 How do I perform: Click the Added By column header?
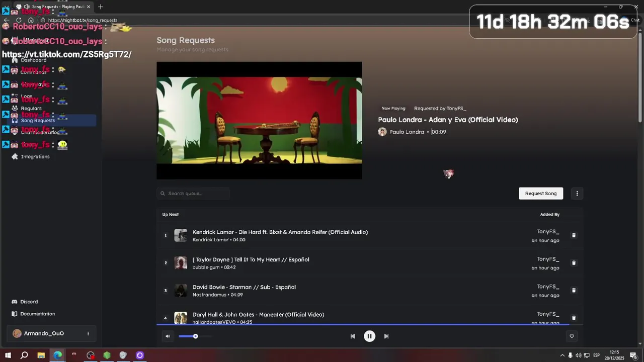point(550,215)
